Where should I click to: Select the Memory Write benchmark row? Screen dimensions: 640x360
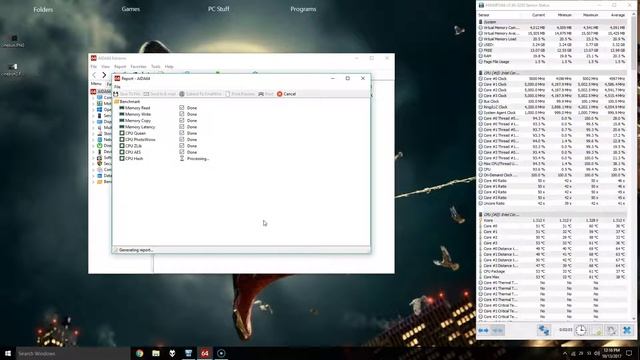pyautogui.click(x=135, y=114)
